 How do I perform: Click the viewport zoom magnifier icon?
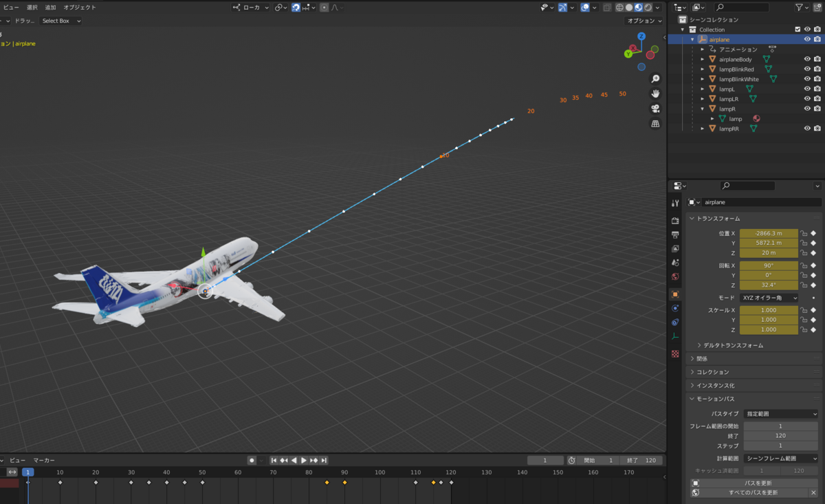click(x=655, y=79)
